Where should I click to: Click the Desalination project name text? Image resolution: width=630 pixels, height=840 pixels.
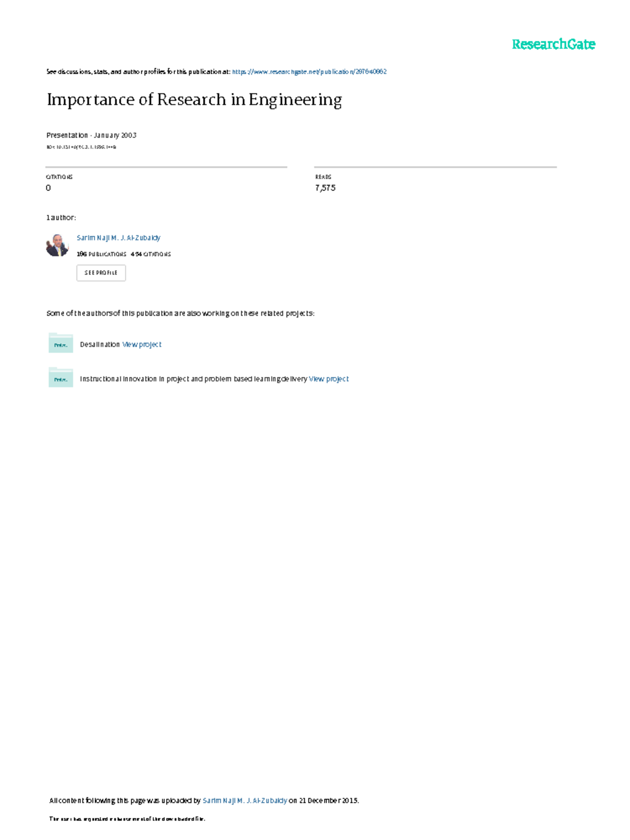click(100, 344)
